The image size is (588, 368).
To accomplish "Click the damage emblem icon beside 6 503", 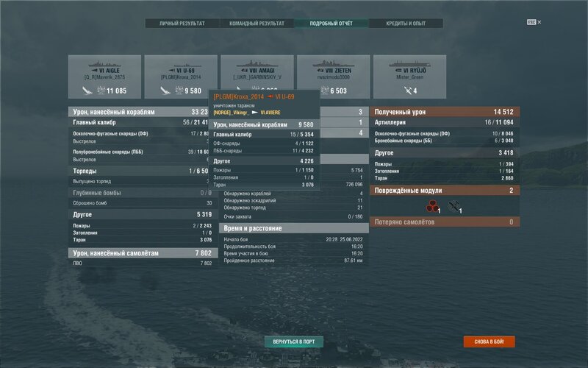I will [x=324, y=90].
